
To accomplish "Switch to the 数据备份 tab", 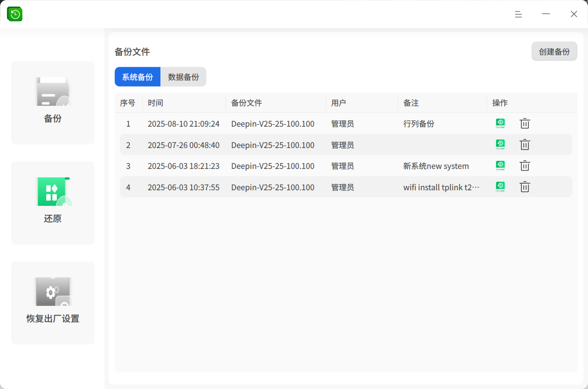I will click(x=184, y=77).
